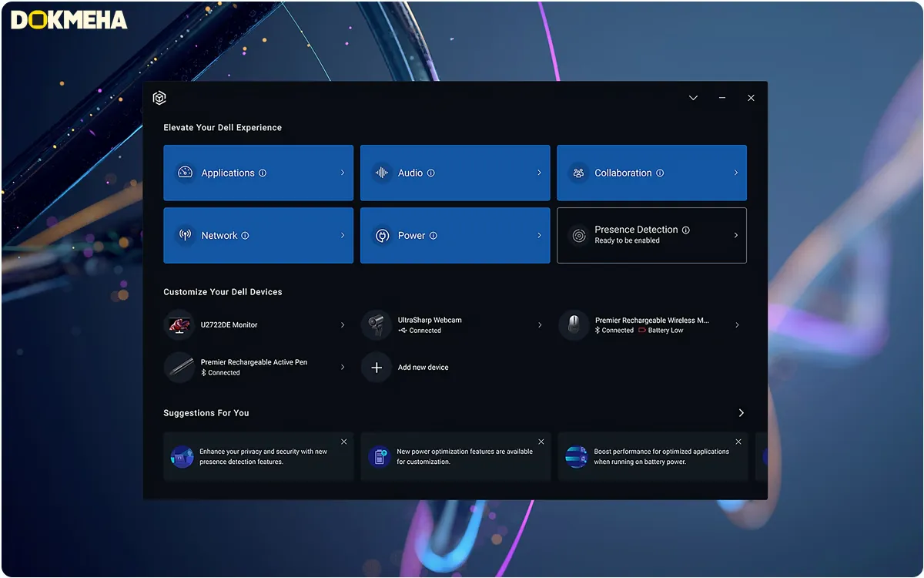Open the new power optimization suggestion text
The width and height of the screenshot is (924, 578).
465,456
